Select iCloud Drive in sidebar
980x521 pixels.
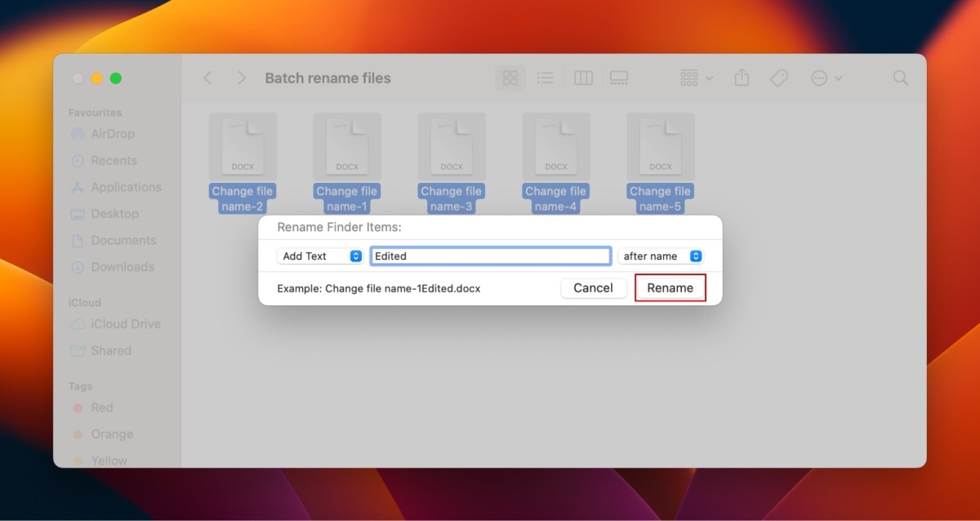122,323
